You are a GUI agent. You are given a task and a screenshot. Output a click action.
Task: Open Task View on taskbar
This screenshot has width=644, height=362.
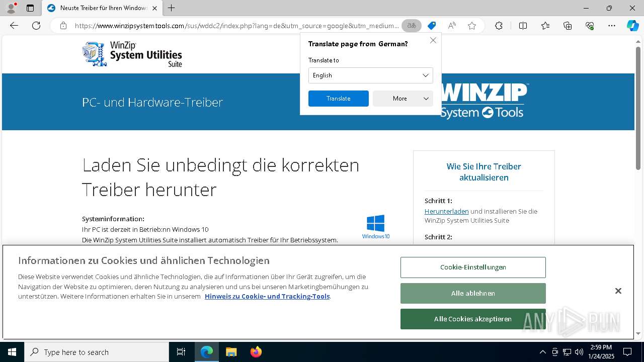pos(181,352)
